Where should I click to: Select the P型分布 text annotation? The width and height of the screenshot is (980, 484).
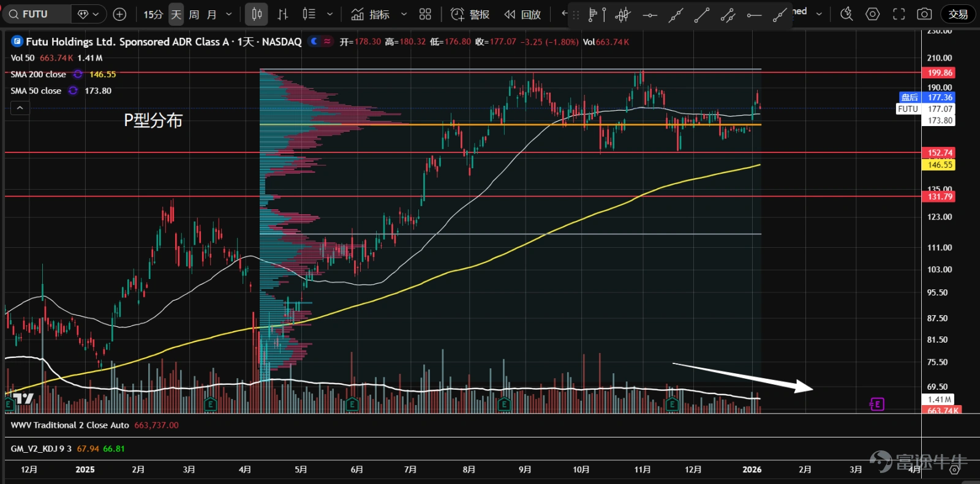pyautogui.click(x=153, y=121)
